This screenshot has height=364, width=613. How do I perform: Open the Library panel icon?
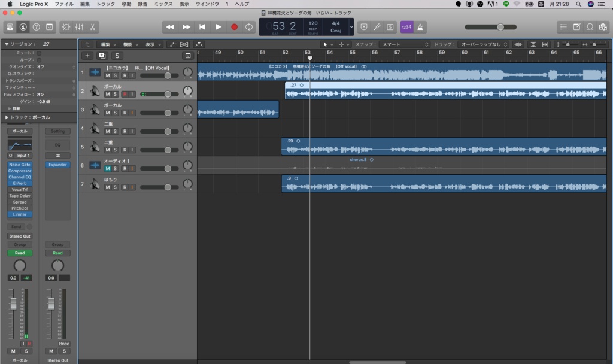pos(10,27)
